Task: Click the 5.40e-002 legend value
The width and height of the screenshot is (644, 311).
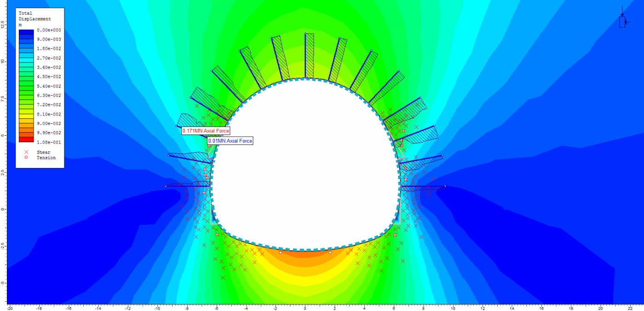Action: coord(49,86)
